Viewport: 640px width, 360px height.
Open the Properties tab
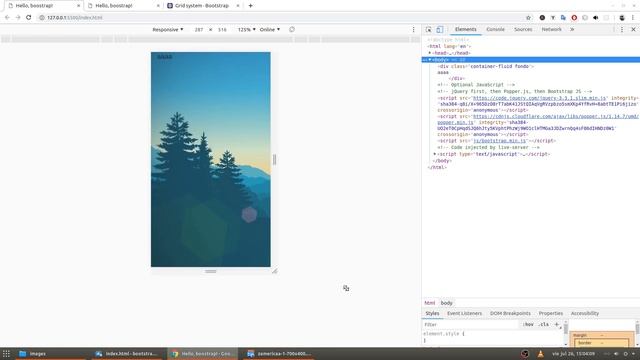pyautogui.click(x=551, y=313)
